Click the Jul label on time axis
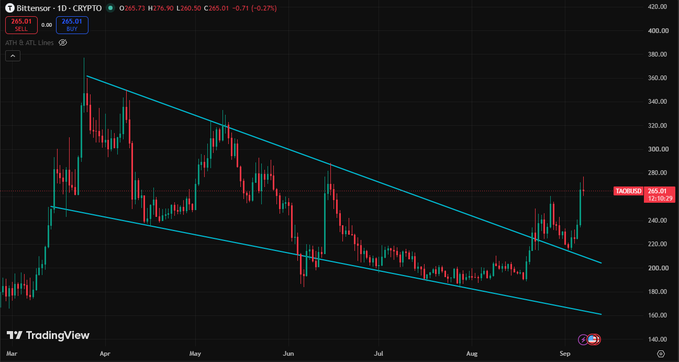Image resolution: width=679 pixels, height=362 pixels. [x=379, y=354]
